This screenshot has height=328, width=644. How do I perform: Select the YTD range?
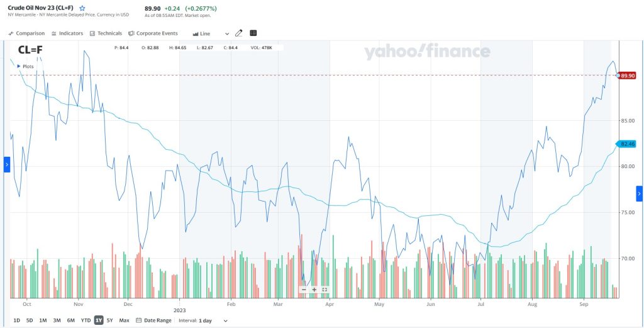(86, 320)
